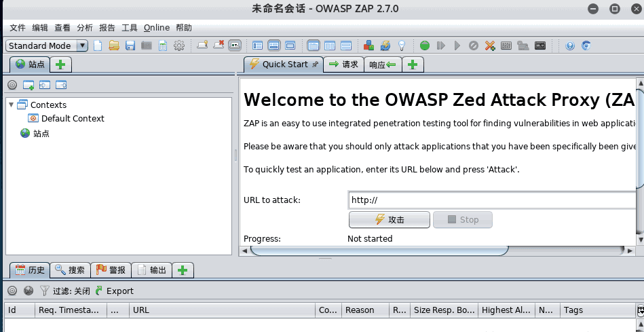Click the cassette tape record script icon
Viewport: 644px width, 332px height.
(x=540, y=45)
